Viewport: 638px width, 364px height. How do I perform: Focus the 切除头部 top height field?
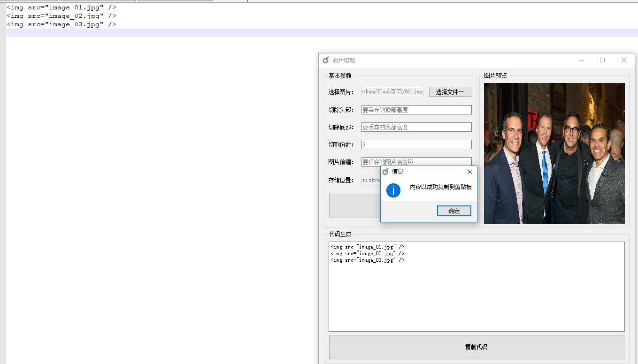point(416,110)
